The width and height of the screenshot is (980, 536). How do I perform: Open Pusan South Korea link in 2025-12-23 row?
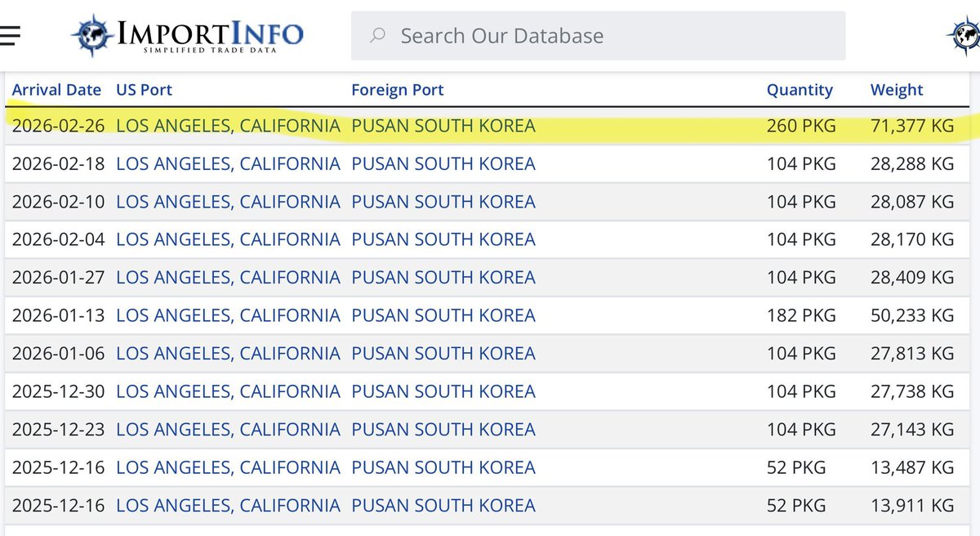(443, 429)
